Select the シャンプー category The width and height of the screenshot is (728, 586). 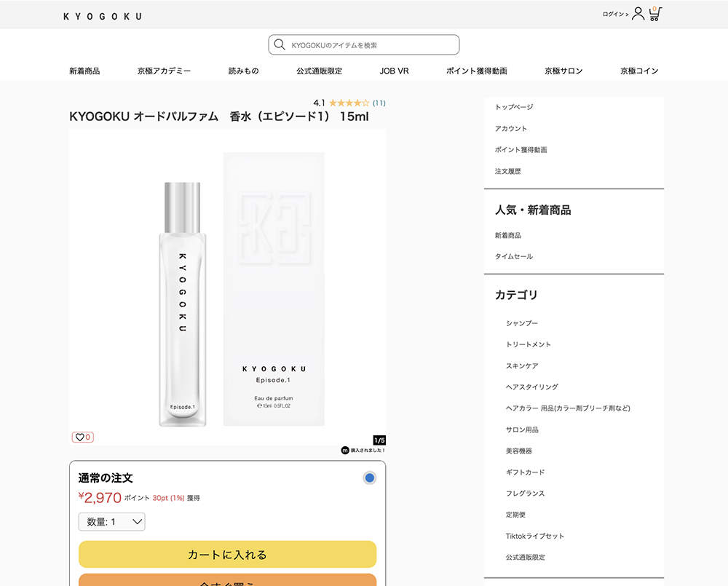pyautogui.click(x=522, y=323)
